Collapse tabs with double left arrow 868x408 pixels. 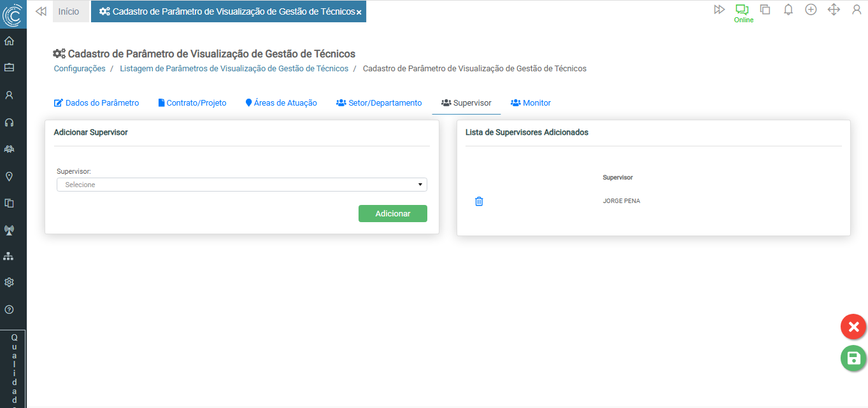(41, 11)
